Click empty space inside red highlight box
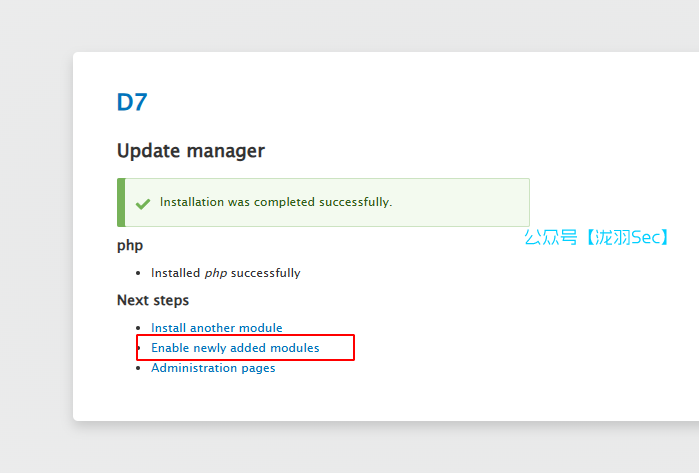Screen dimensions: 699x473 (338, 348)
